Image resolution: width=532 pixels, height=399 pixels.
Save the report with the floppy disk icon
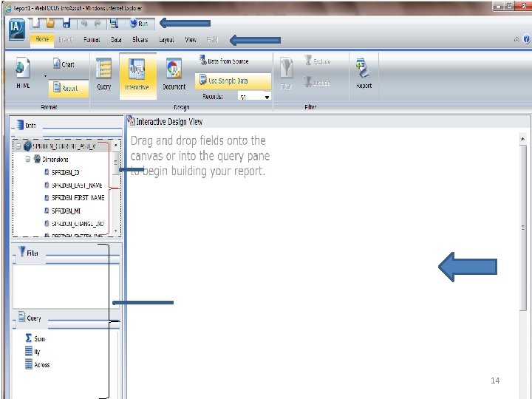66,23
